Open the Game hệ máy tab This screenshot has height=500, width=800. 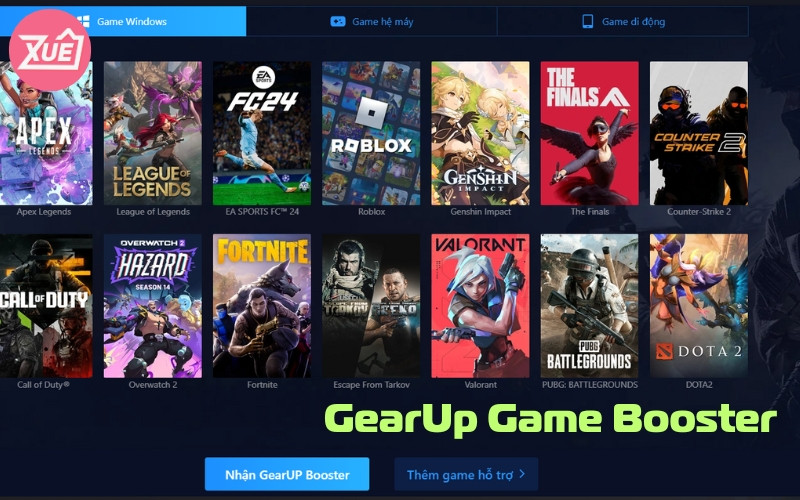pos(371,21)
